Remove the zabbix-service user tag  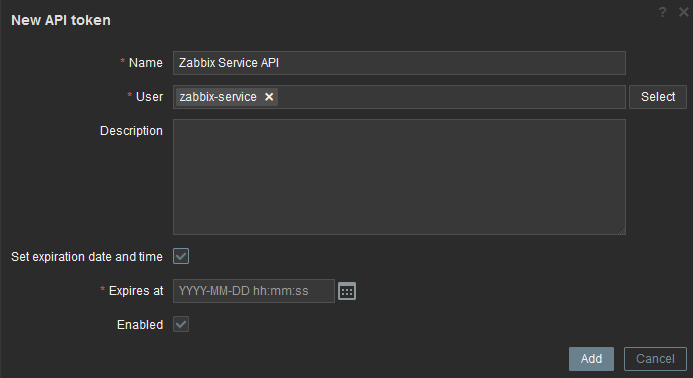point(269,97)
